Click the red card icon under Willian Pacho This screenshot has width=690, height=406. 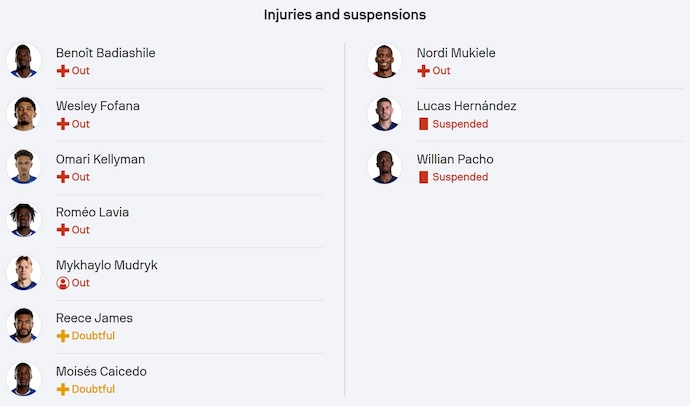click(x=423, y=177)
